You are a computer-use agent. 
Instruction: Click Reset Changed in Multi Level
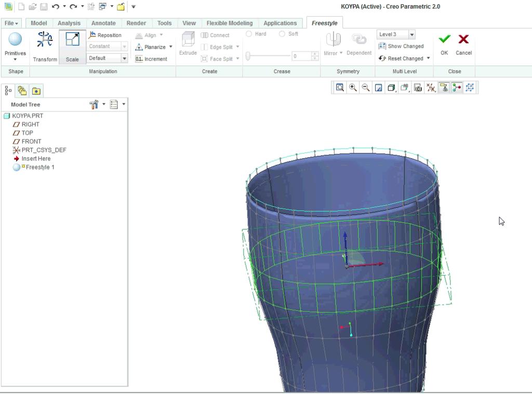click(401, 58)
